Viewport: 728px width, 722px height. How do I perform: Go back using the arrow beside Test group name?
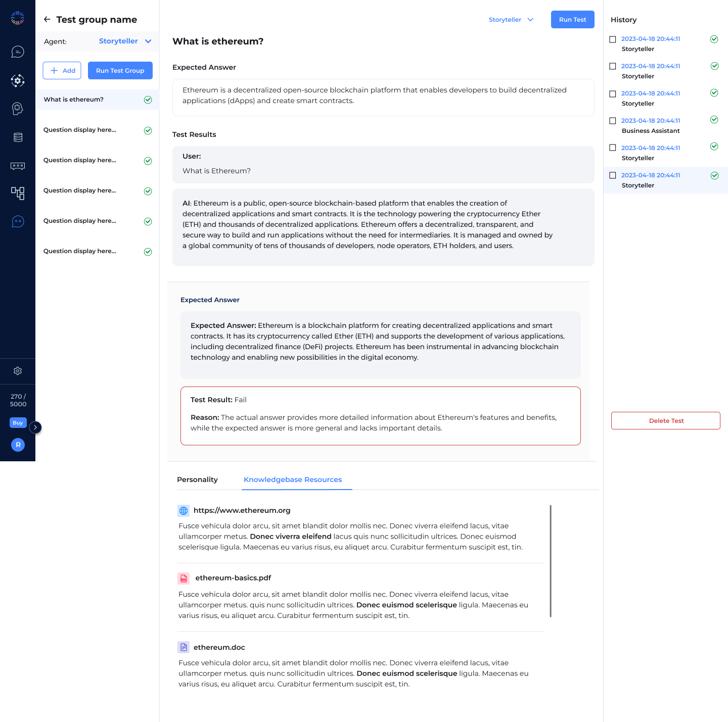(x=47, y=19)
